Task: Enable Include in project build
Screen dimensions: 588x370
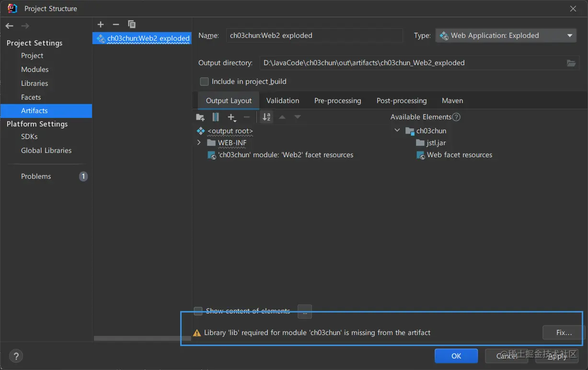Action: (x=205, y=81)
